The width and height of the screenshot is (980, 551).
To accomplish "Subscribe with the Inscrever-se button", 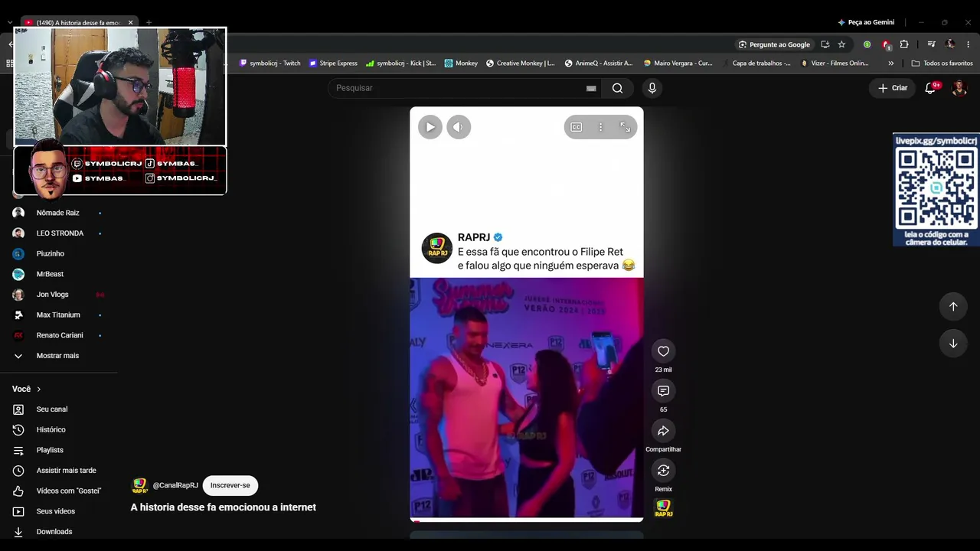I will [230, 485].
